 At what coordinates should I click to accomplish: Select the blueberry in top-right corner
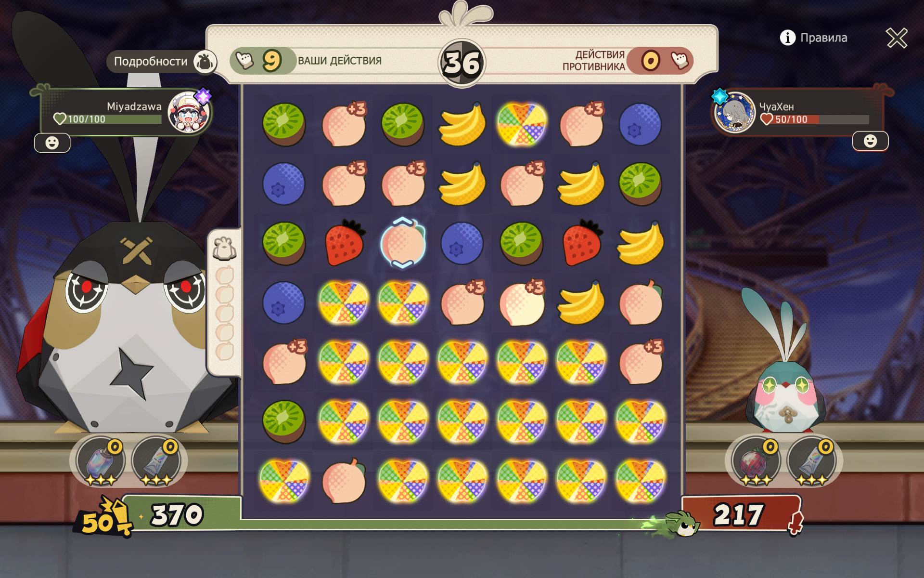(640, 124)
